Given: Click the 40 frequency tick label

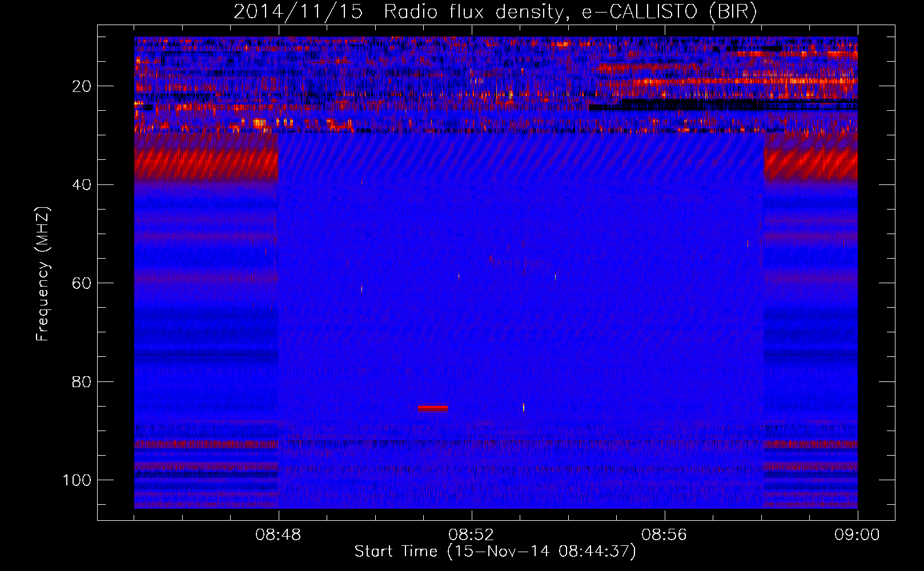Looking at the screenshot, I should point(82,185).
